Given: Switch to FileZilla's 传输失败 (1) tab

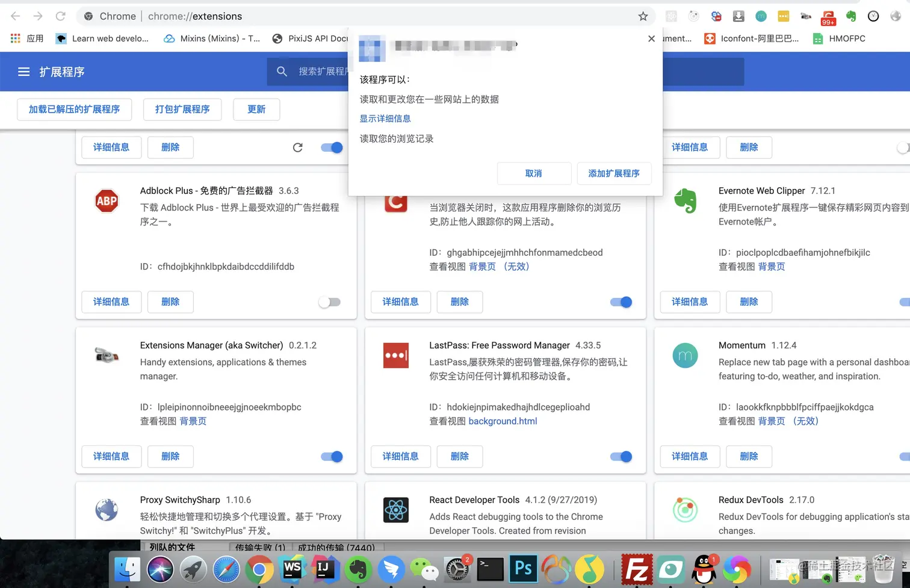Looking at the screenshot, I should click(260, 547).
